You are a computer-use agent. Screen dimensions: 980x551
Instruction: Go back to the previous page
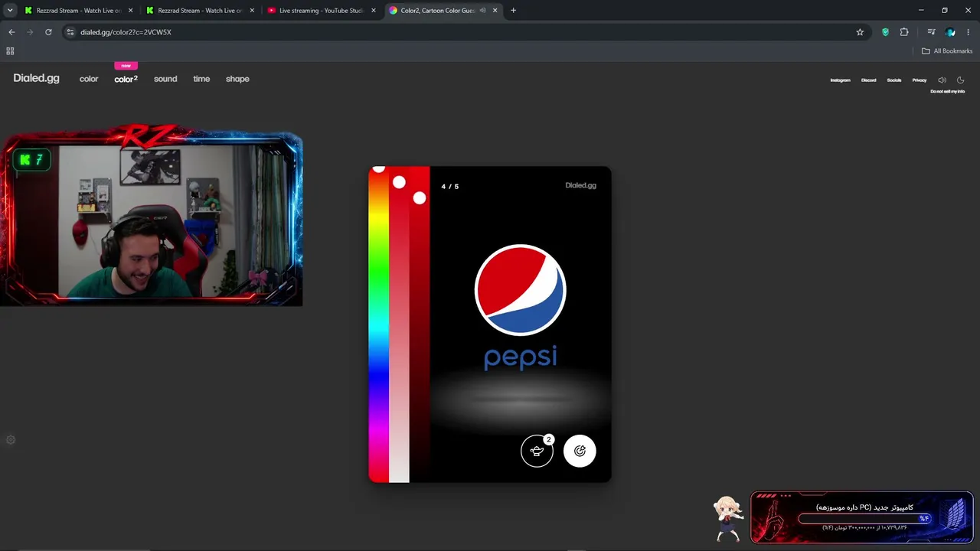(11, 32)
